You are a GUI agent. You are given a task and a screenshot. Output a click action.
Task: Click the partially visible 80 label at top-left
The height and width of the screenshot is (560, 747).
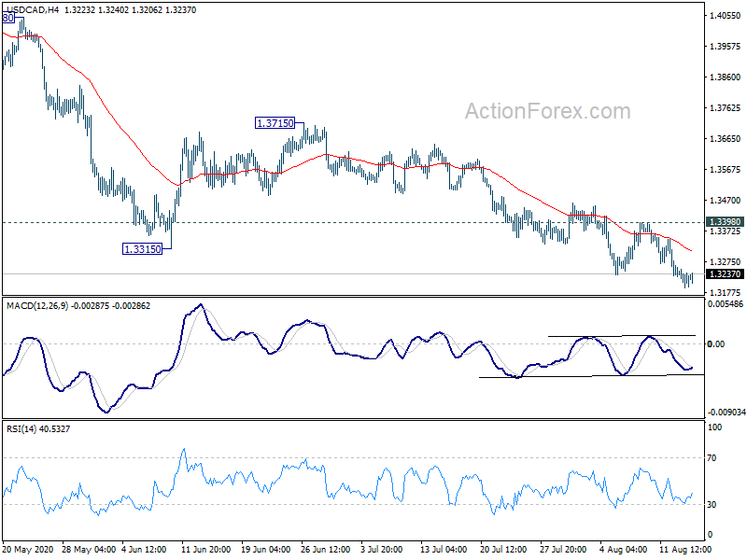coord(8,18)
